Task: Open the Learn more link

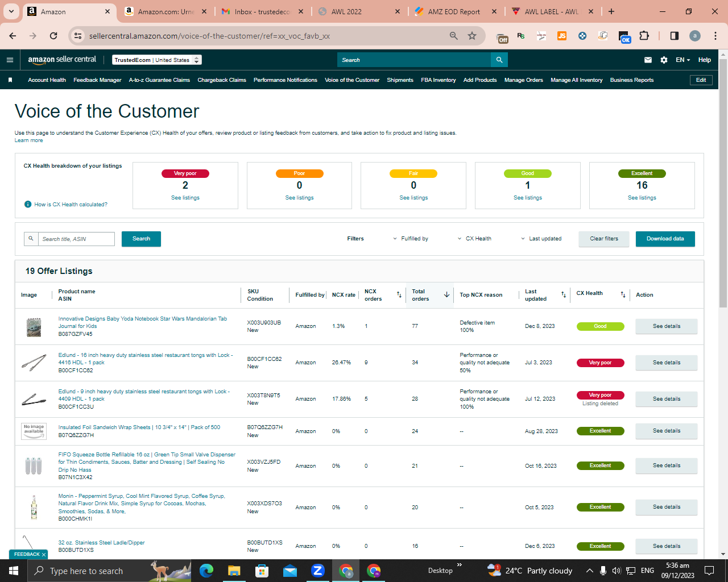Action: [x=28, y=140]
